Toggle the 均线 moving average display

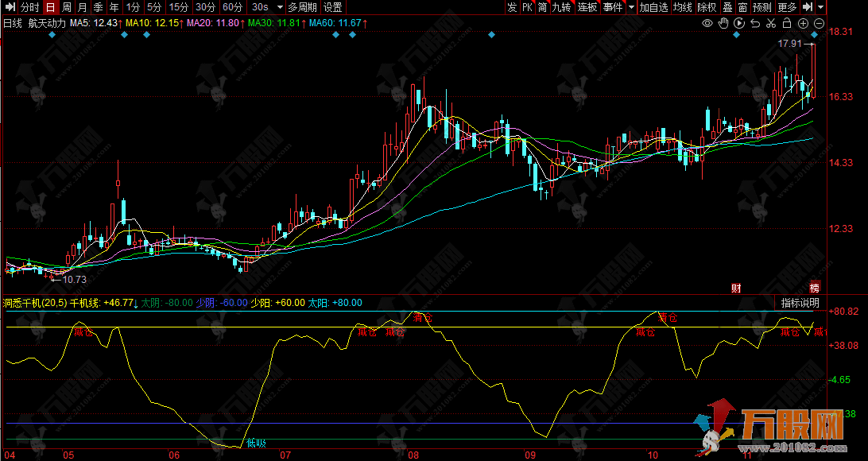[682, 7]
